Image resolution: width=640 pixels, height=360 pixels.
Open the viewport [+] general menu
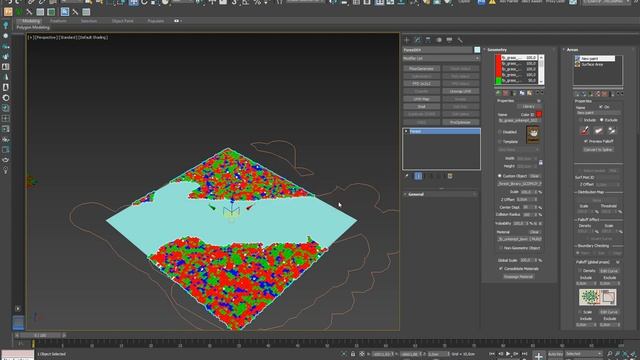click(x=30, y=38)
